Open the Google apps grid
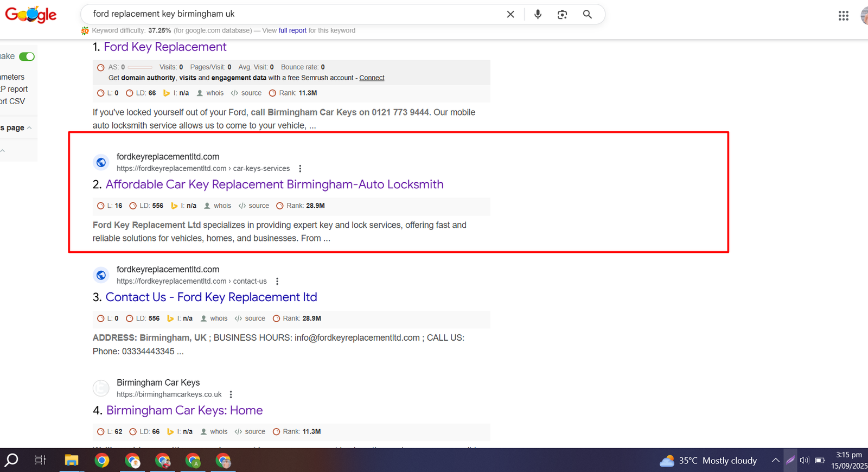The height and width of the screenshot is (472, 868). [843, 16]
